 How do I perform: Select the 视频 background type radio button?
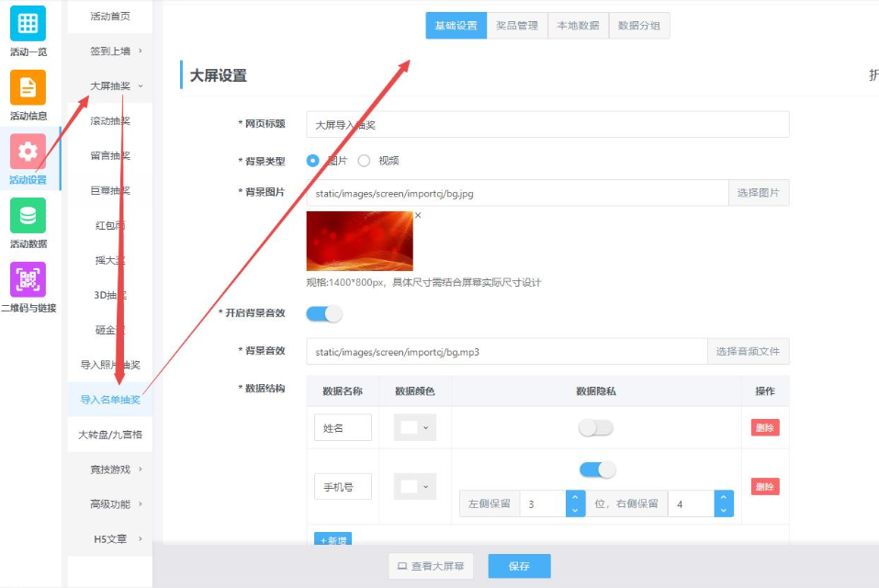click(x=364, y=161)
